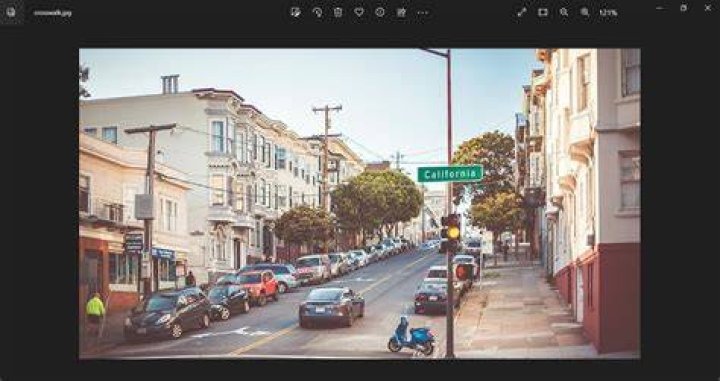Click the first magnifier zoom icon

click(564, 12)
